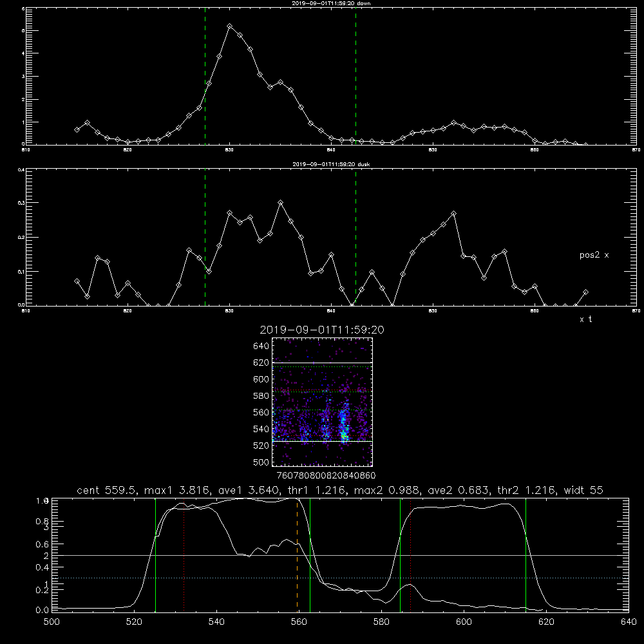This screenshot has height=644, width=644.
Task: Click the x-axis label 560 on bottom plot
Action: (x=299, y=622)
